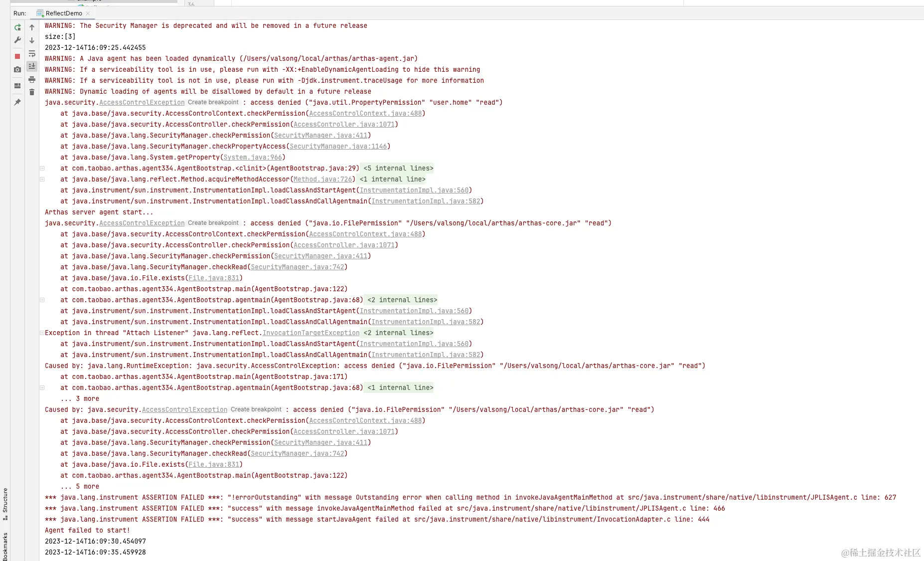Viewport: 924px width, 561px height.
Task: Open the Structure tool window tab
Action: (x=5, y=504)
